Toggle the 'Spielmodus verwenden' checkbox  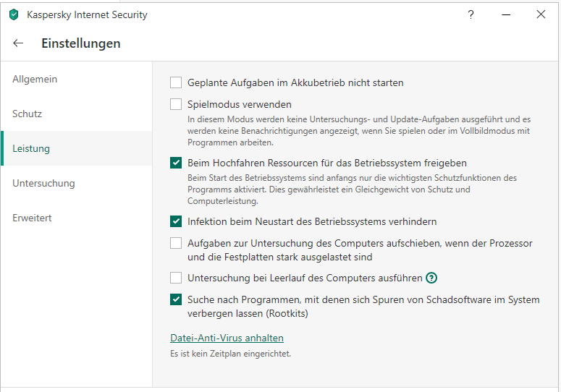click(176, 104)
